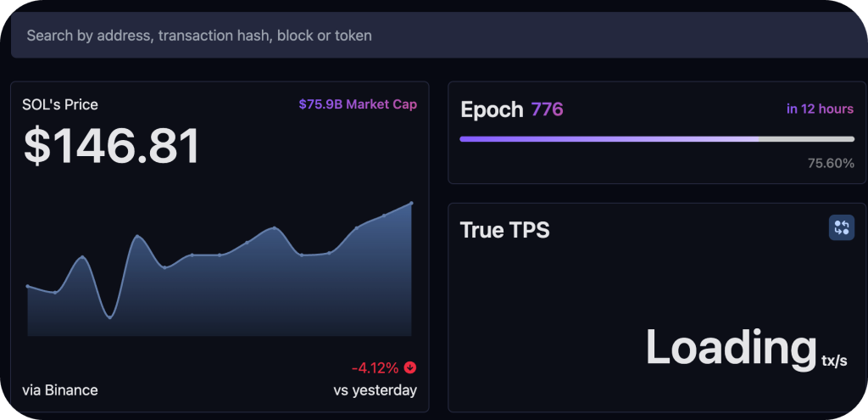The width and height of the screenshot is (868, 420).
Task: Click the 75.60% epoch progress text
Action: pos(831,164)
